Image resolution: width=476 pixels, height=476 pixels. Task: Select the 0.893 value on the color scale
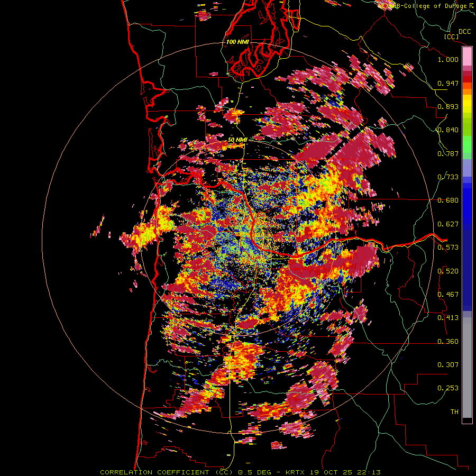[x=448, y=106]
